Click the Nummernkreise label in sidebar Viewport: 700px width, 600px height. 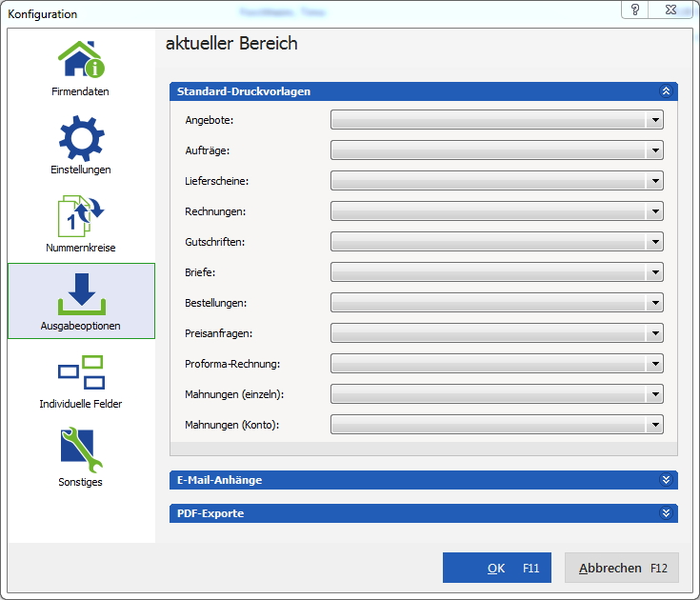click(x=81, y=248)
